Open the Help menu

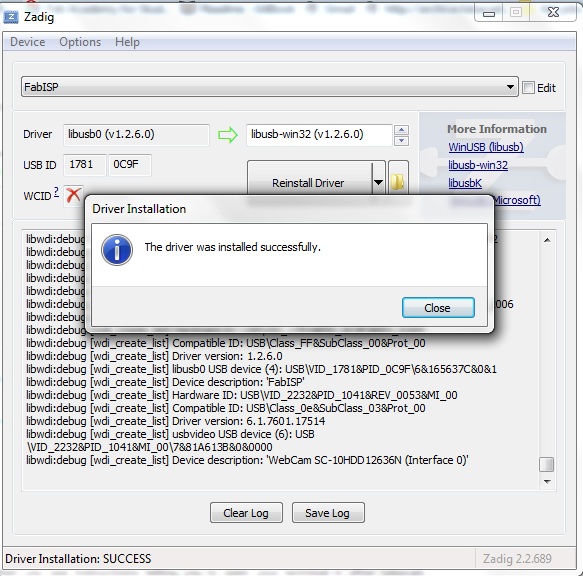[x=127, y=42]
